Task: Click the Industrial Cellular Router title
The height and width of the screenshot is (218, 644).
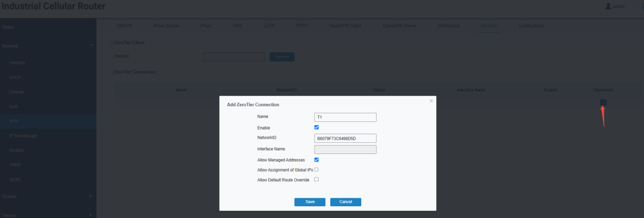Action: 53,7
